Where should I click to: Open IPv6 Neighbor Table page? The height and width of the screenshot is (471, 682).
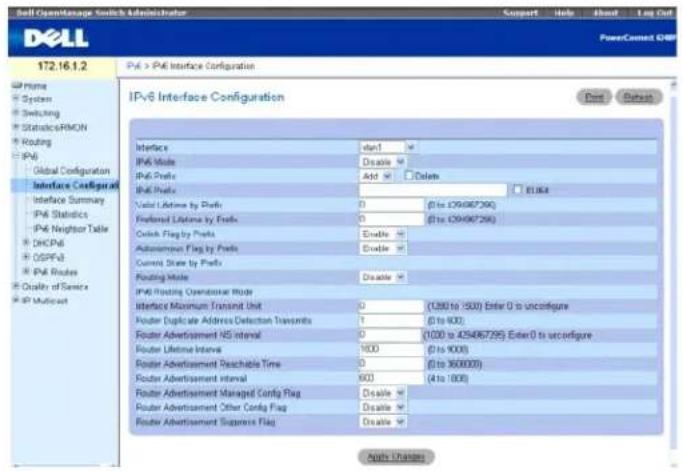click(x=70, y=228)
